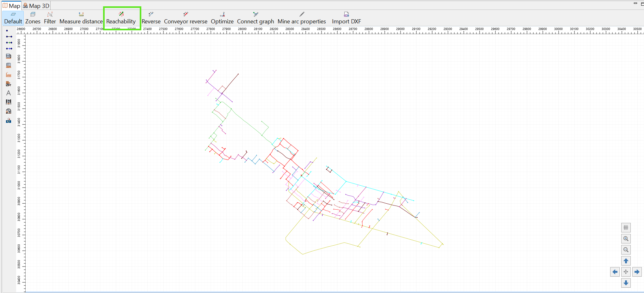Run the Optimize tool
Screen dimensions: 644x293
222,18
